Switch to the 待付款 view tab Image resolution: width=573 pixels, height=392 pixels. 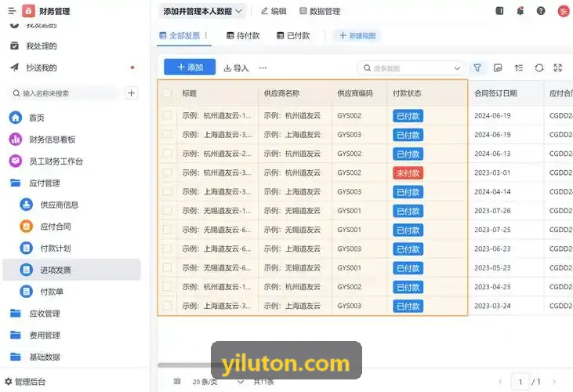pos(243,35)
